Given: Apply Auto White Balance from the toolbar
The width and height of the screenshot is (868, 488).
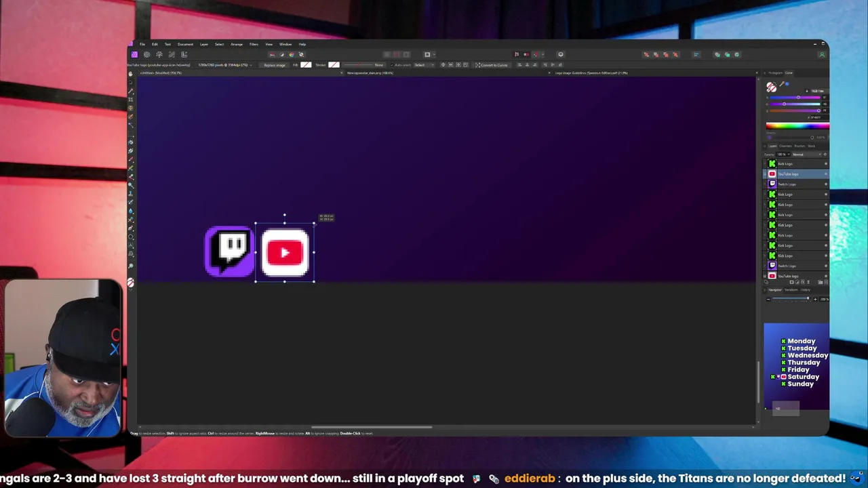Looking at the screenshot, I should click(x=302, y=54).
